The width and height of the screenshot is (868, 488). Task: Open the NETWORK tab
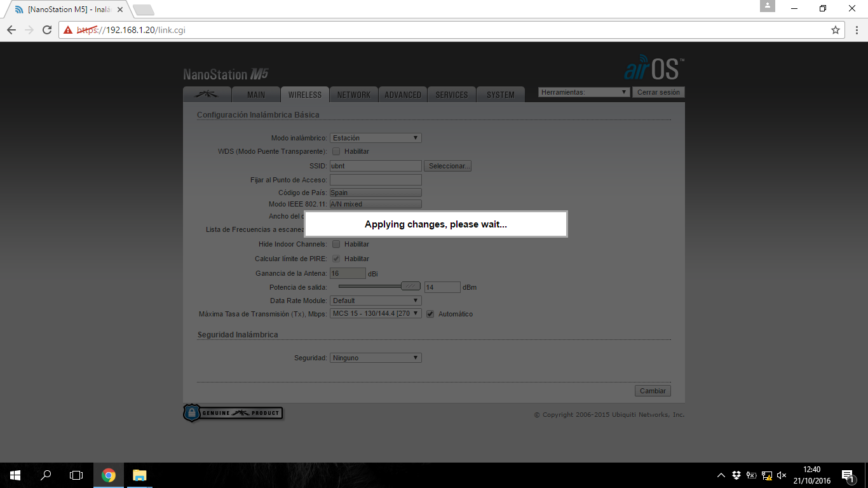[354, 95]
